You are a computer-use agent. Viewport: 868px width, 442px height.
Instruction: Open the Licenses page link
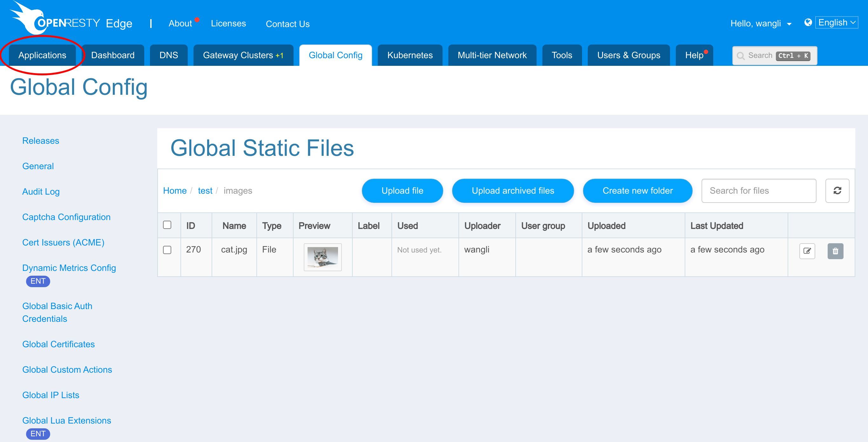228,23
